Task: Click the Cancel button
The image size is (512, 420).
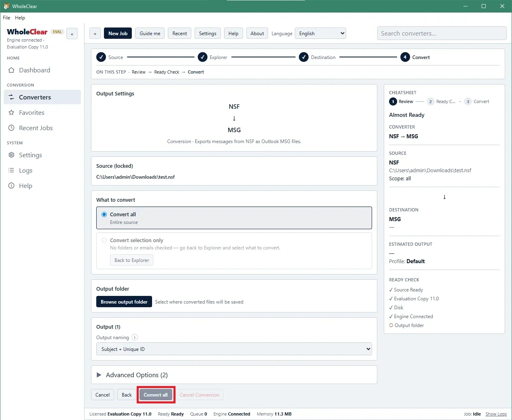Action: tap(102, 395)
